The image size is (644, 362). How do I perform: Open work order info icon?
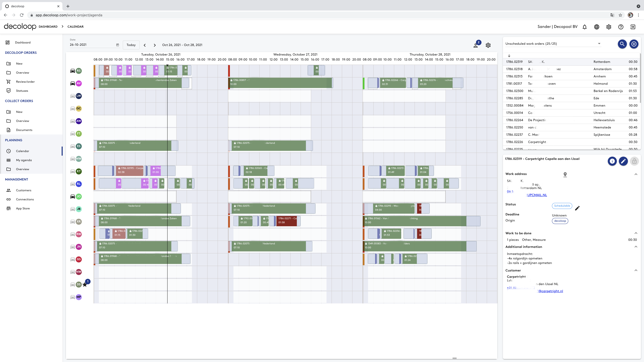612,161
